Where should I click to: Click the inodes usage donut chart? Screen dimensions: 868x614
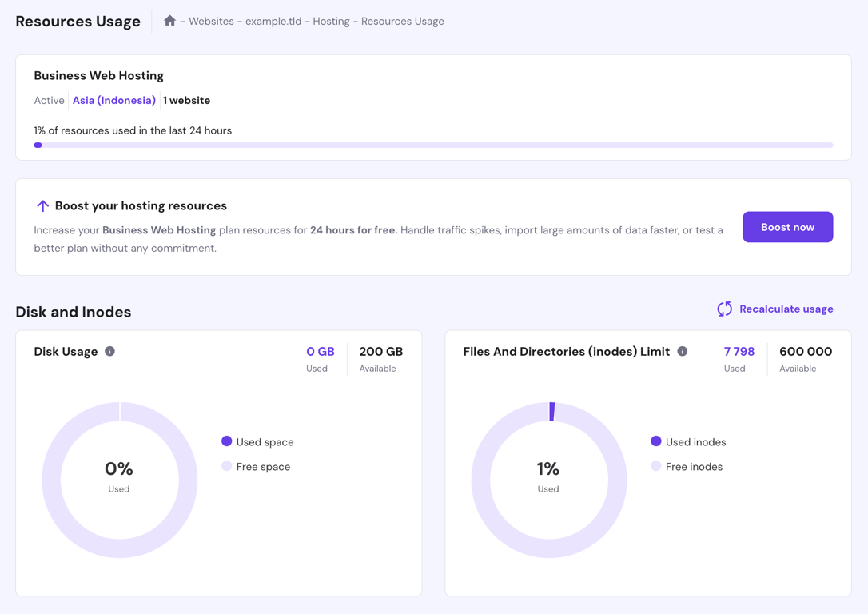(x=548, y=478)
